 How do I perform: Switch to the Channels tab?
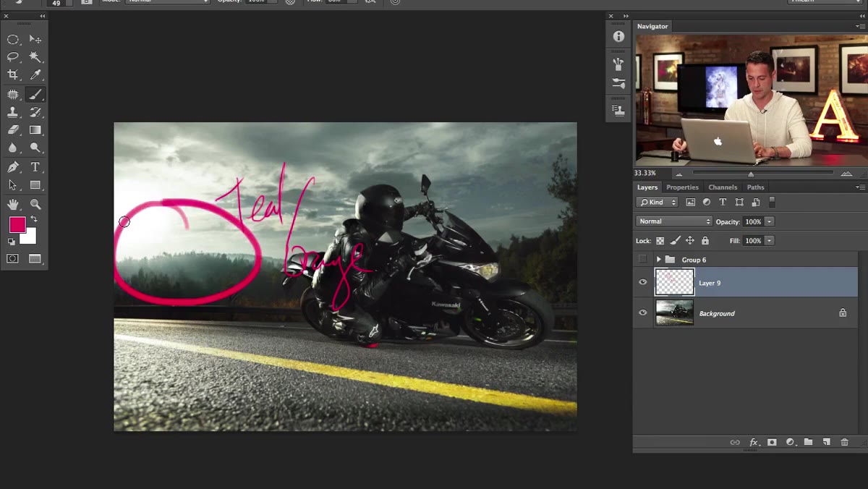723,187
